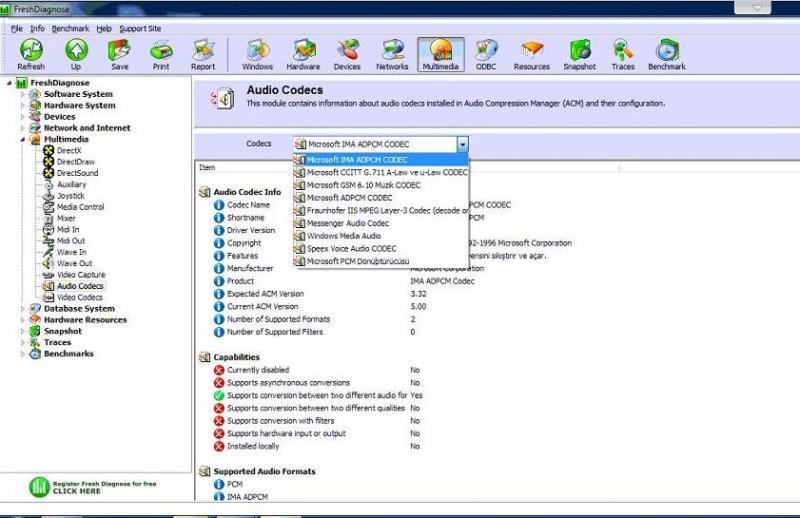Open the Benchmark toolbar icon
Image resolution: width=800 pixels, height=518 pixels.
pos(666,54)
